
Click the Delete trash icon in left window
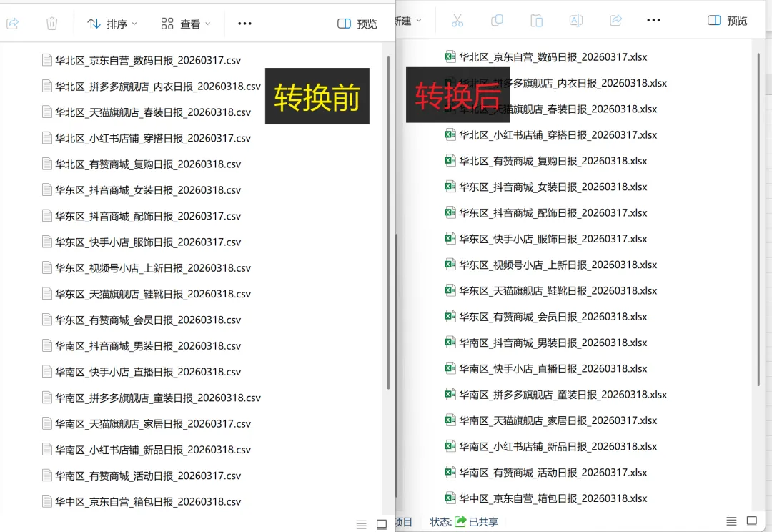[51, 23]
